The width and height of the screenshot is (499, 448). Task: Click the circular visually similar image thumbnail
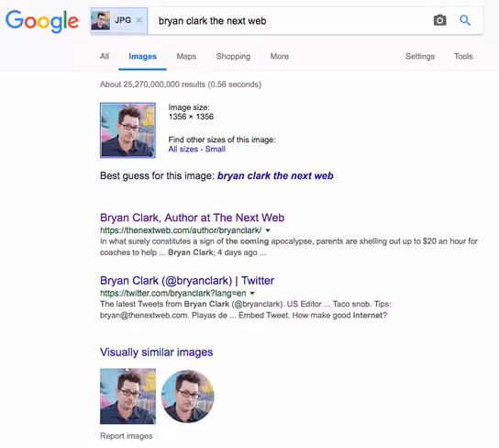pyautogui.click(x=188, y=396)
